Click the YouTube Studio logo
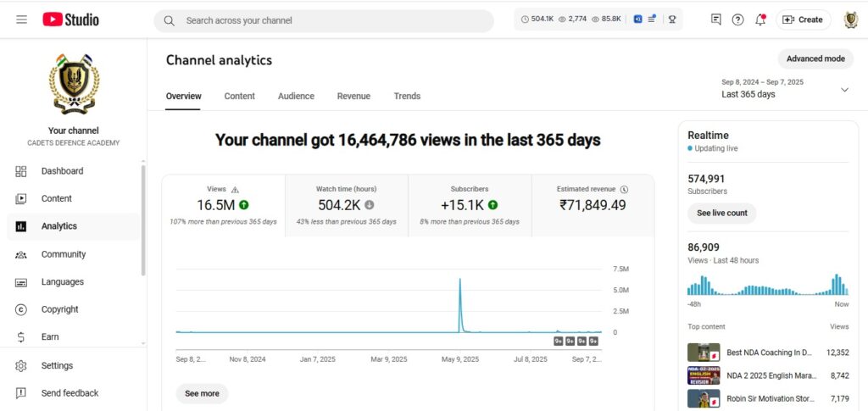 tap(70, 19)
